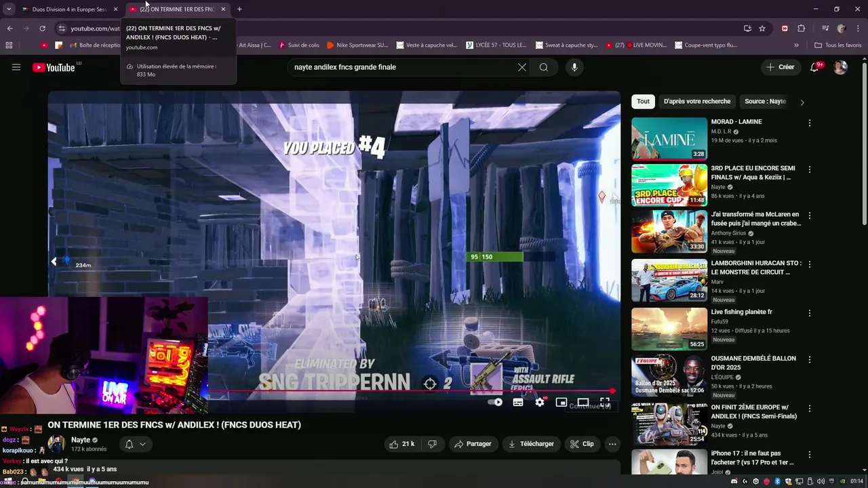Go to the YouTube home logo

54,67
